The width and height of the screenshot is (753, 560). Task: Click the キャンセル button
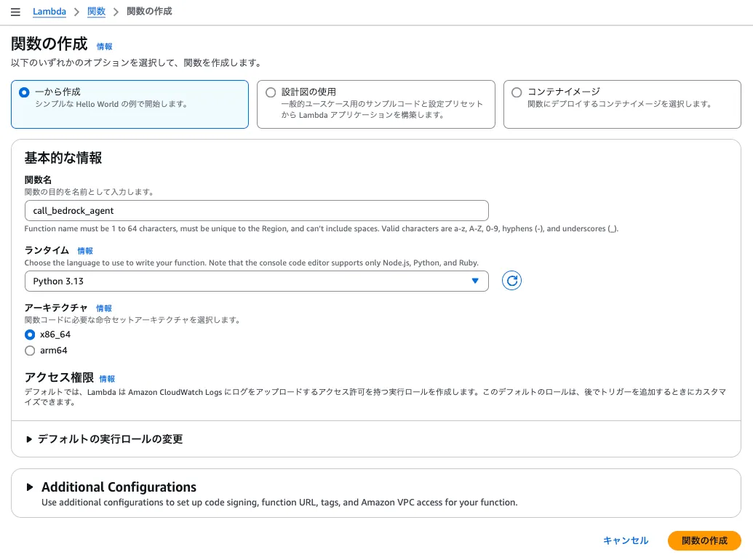point(626,541)
